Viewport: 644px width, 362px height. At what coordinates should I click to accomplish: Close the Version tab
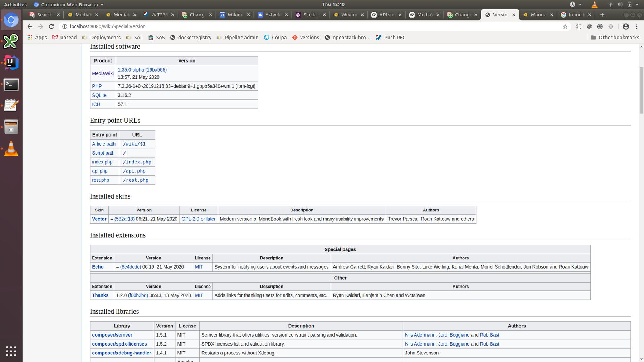tap(514, 15)
